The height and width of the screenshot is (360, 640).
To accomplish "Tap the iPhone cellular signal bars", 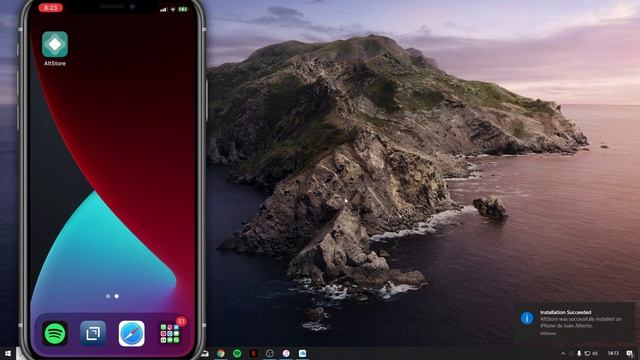I will (x=163, y=9).
